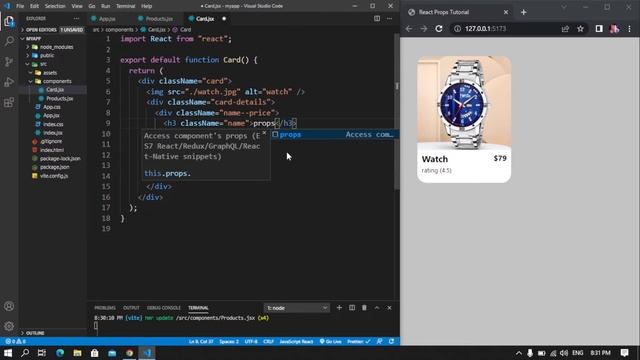The image size is (640, 360).
Task: Close the suggestion details popup
Action: tap(264, 133)
